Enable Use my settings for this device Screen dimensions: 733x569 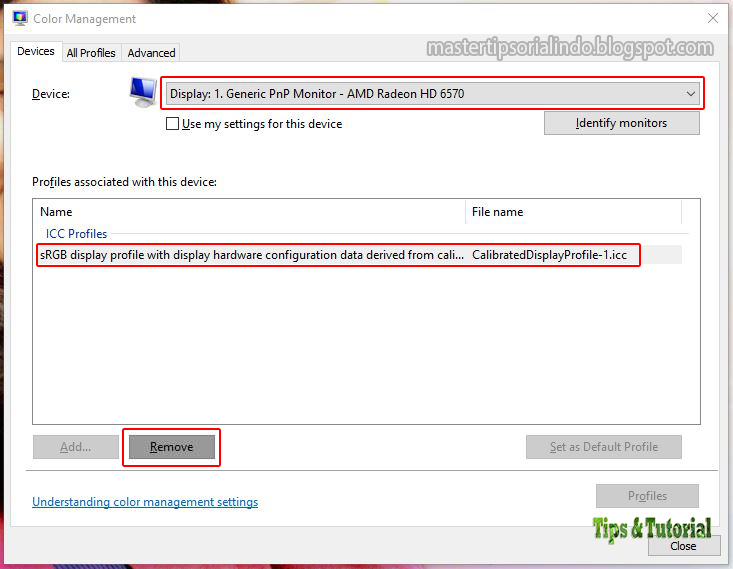click(x=172, y=123)
